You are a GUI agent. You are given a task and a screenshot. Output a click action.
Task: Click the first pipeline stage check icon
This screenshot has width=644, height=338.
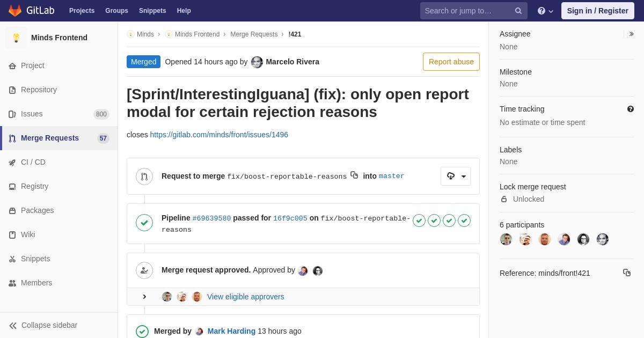coord(419,221)
